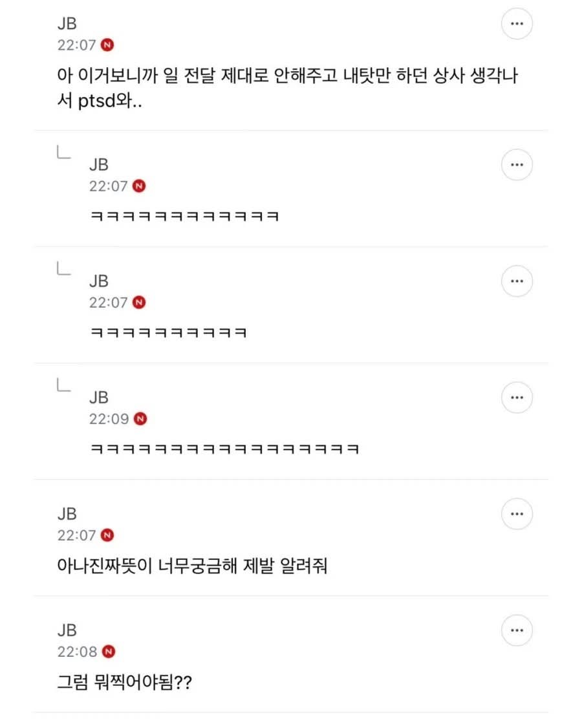Click the reply-indent arrow of the first ㅋㅋㅋ reply
This screenshot has width=582, height=728.
[63, 152]
